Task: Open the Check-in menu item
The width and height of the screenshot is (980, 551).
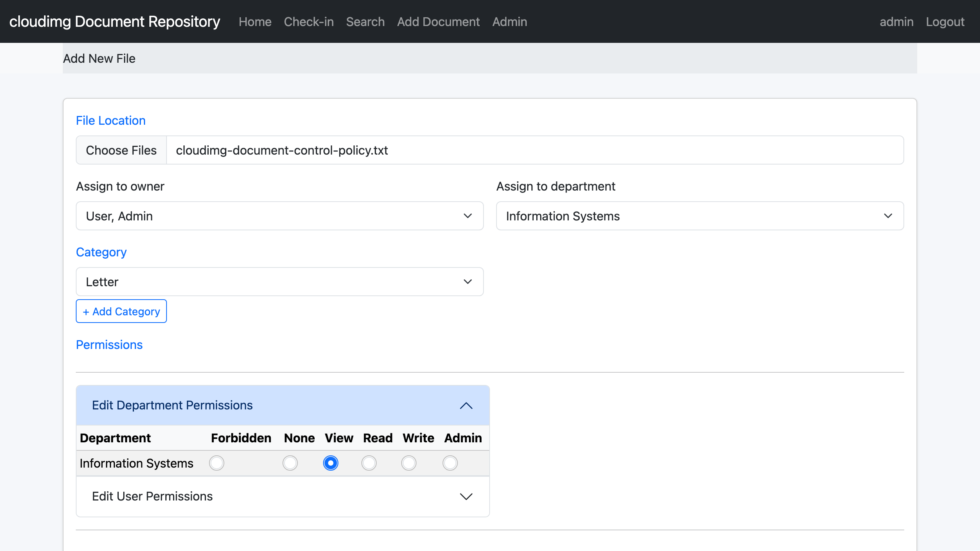Action: pos(309,22)
